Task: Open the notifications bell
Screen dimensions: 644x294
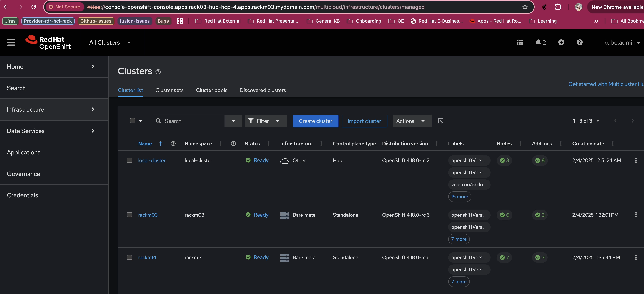Action: click(x=540, y=42)
